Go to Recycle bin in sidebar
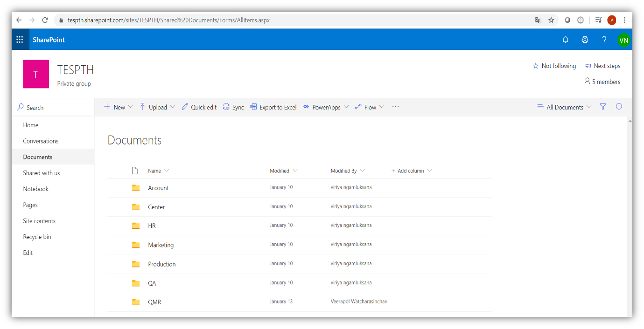 tap(37, 237)
